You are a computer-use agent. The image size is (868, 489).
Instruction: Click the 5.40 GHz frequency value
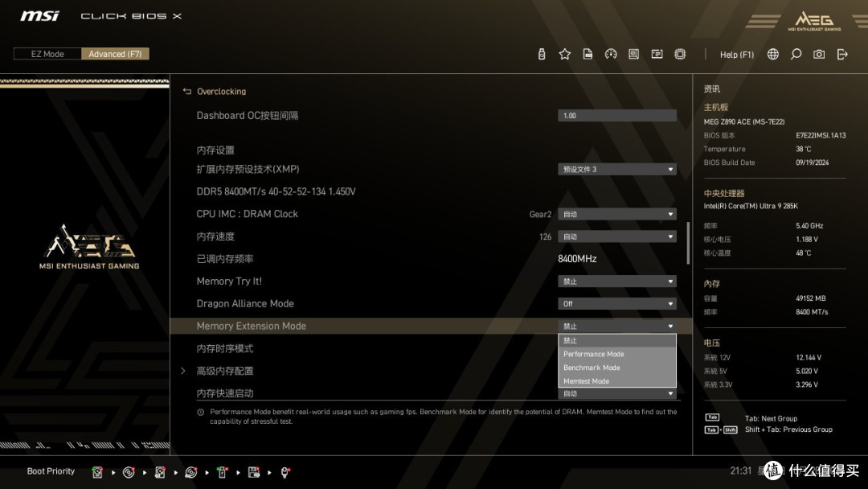(x=809, y=226)
